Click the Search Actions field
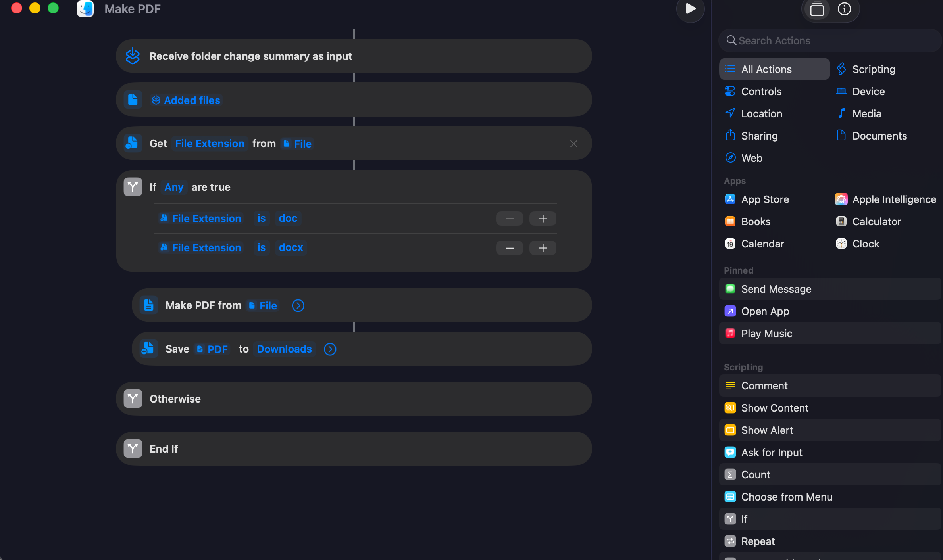943x560 pixels. pyautogui.click(x=830, y=40)
